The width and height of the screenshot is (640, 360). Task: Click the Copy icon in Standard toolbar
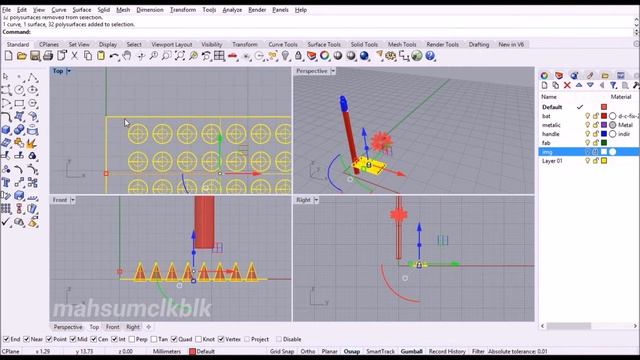click(88, 56)
